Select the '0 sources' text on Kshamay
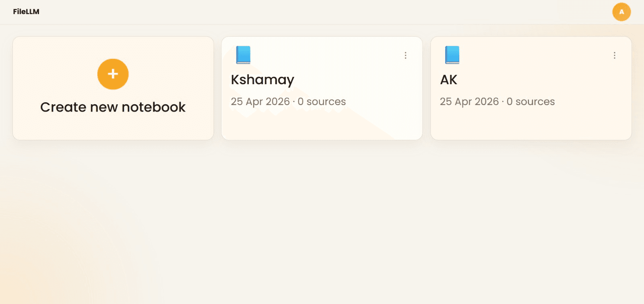Viewport: 644px width, 304px height. [322, 101]
